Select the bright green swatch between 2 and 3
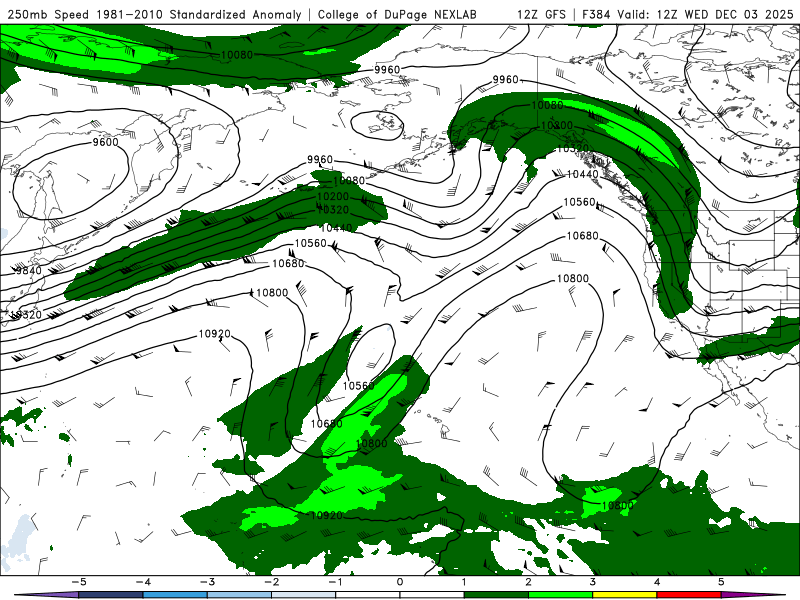Screen dimensions: 800x600 click(x=561, y=595)
